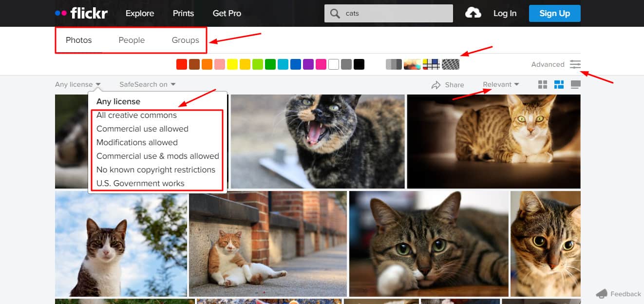Pick the magenta pink color swatch
Image resolution: width=644 pixels, height=304 pixels.
point(321,64)
